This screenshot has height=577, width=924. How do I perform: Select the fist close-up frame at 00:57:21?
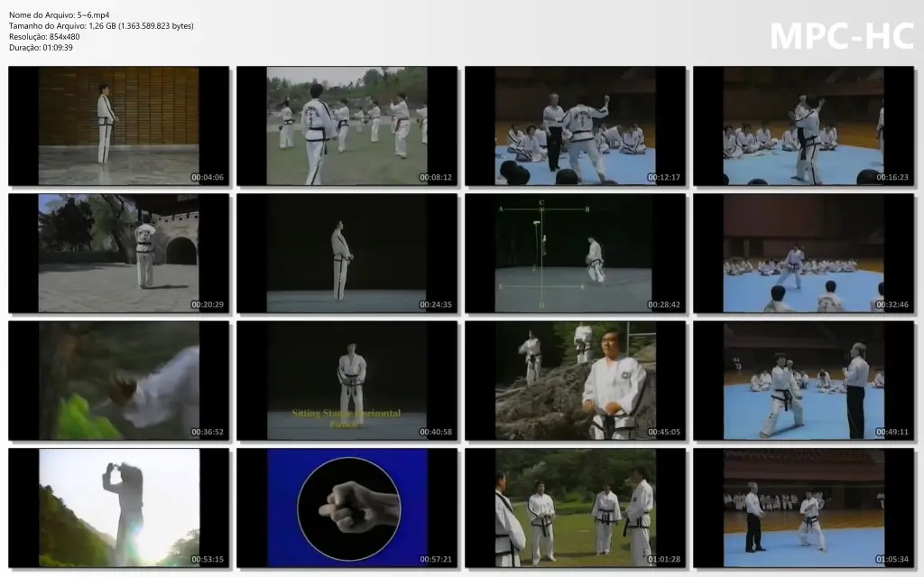point(346,508)
